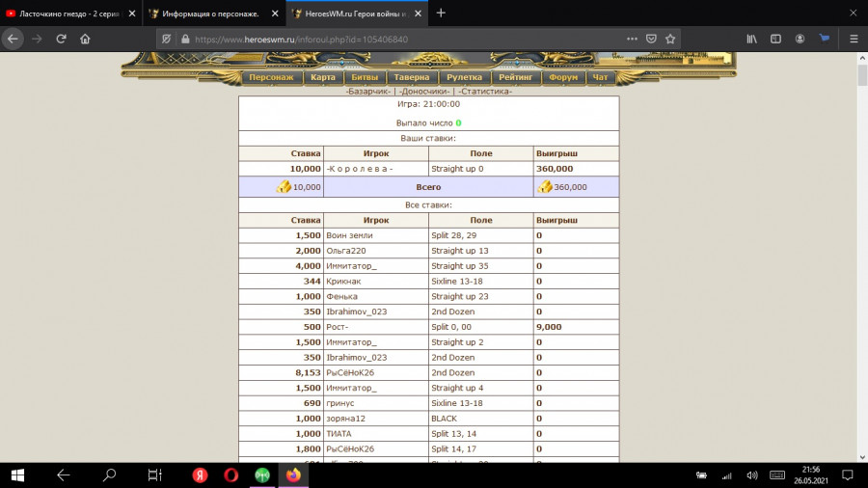The image size is (868, 488).
Task: Open the Windows Start menu
Action: [x=17, y=474]
